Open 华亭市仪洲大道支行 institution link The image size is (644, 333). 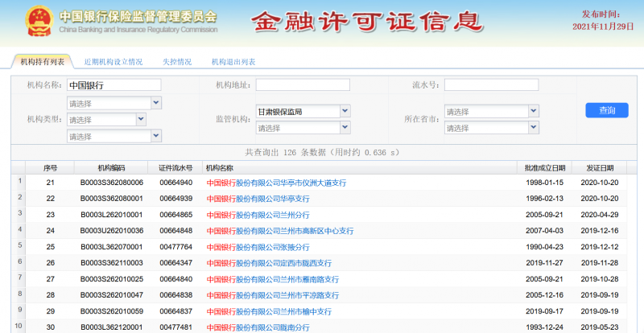tap(276, 183)
